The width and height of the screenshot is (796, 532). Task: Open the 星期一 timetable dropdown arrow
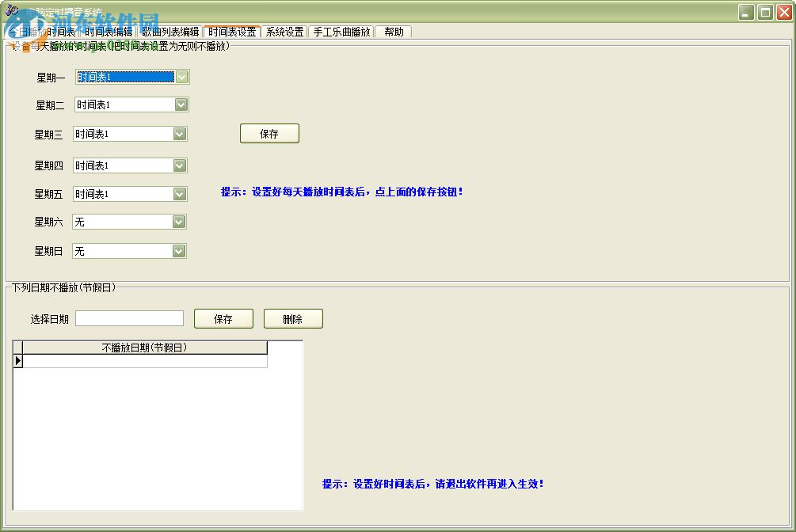click(x=182, y=77)
